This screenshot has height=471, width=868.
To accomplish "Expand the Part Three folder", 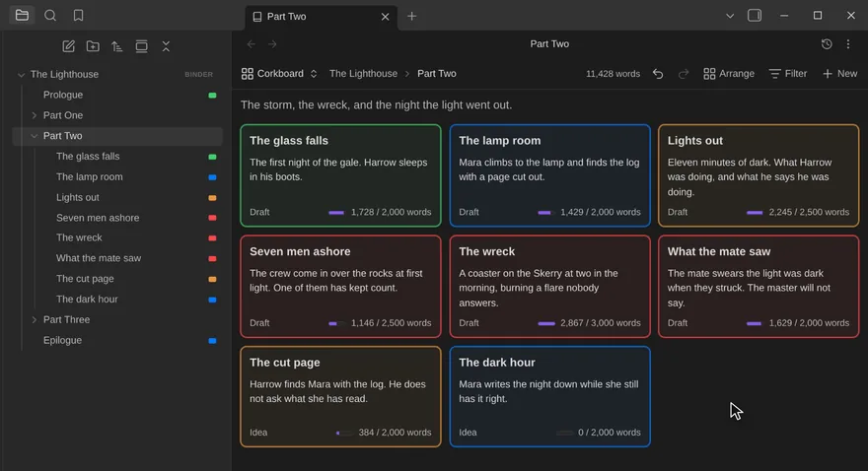I will click(35, 320).
